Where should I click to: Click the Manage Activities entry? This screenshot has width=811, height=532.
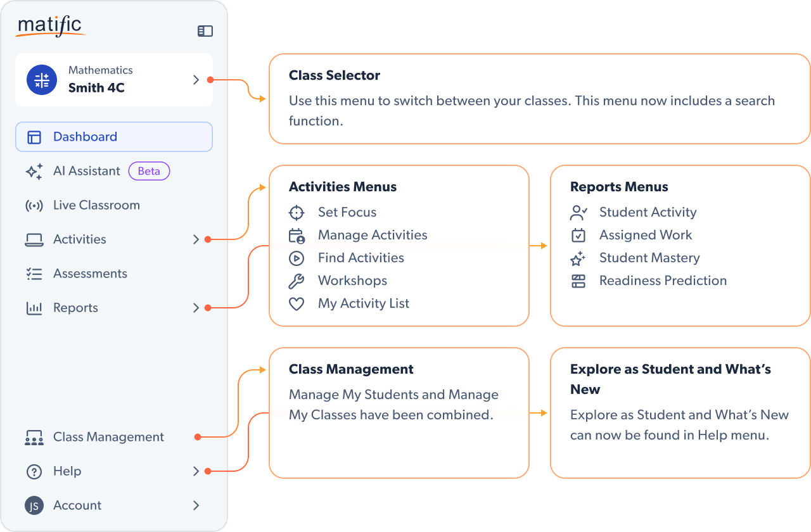[373, 235]
